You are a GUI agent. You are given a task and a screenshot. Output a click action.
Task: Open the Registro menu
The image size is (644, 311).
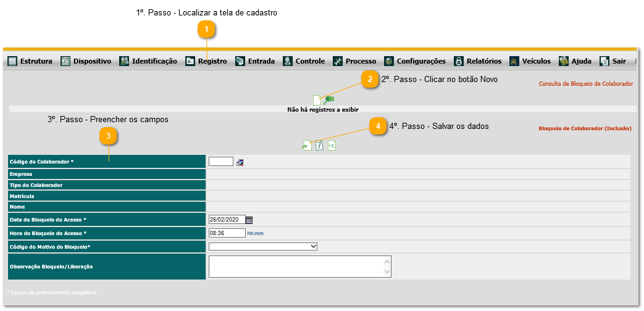pos(206,61)
